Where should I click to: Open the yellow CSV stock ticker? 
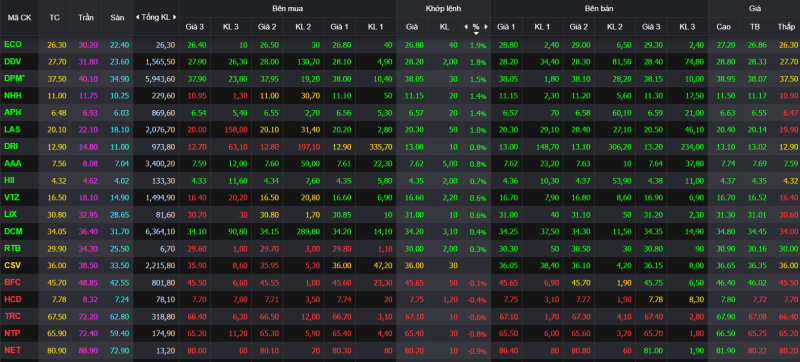click(x=12, y=265)
